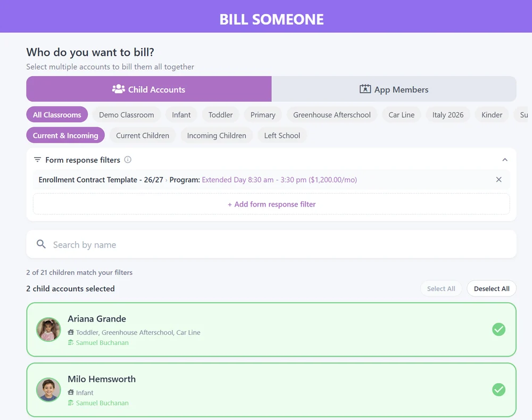Click the search magnifier icon

point(41,244)
